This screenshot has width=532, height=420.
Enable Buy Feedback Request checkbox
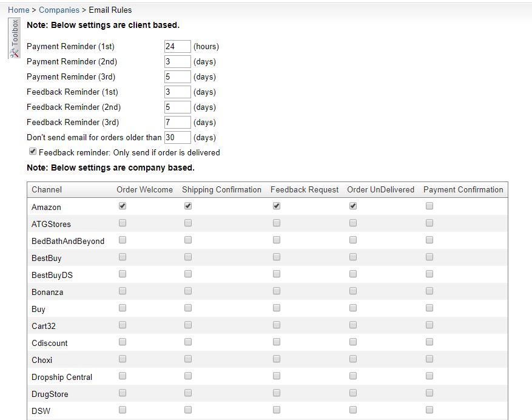pos(277,308)
